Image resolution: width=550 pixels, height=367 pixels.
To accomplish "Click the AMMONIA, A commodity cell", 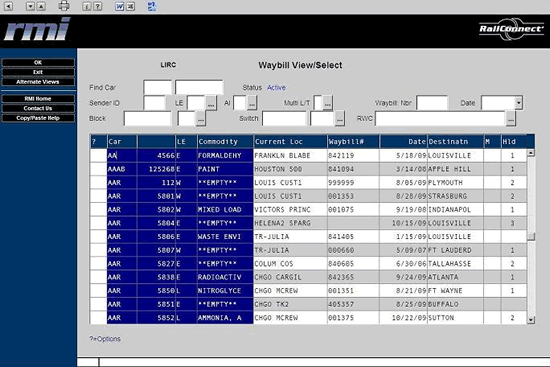I will [x=225, y=318].
